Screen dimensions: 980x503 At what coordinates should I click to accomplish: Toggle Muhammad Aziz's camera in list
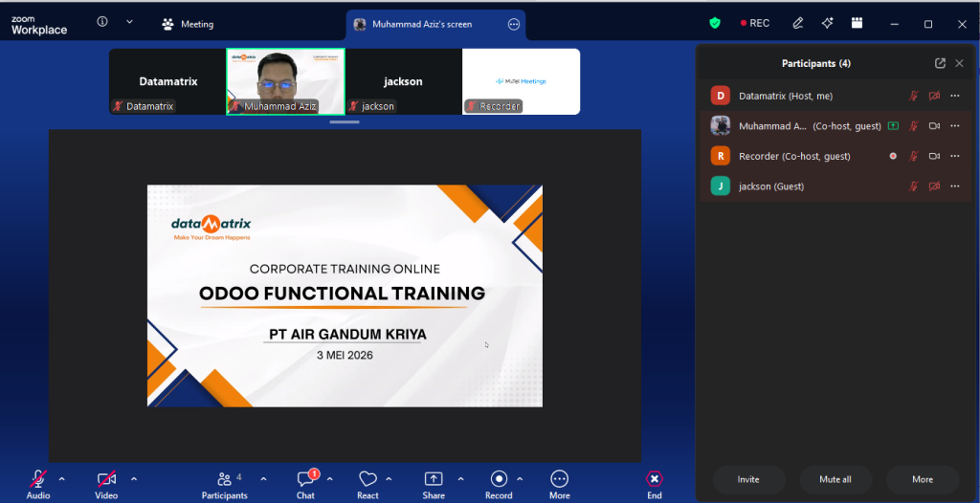pos(934,126)
